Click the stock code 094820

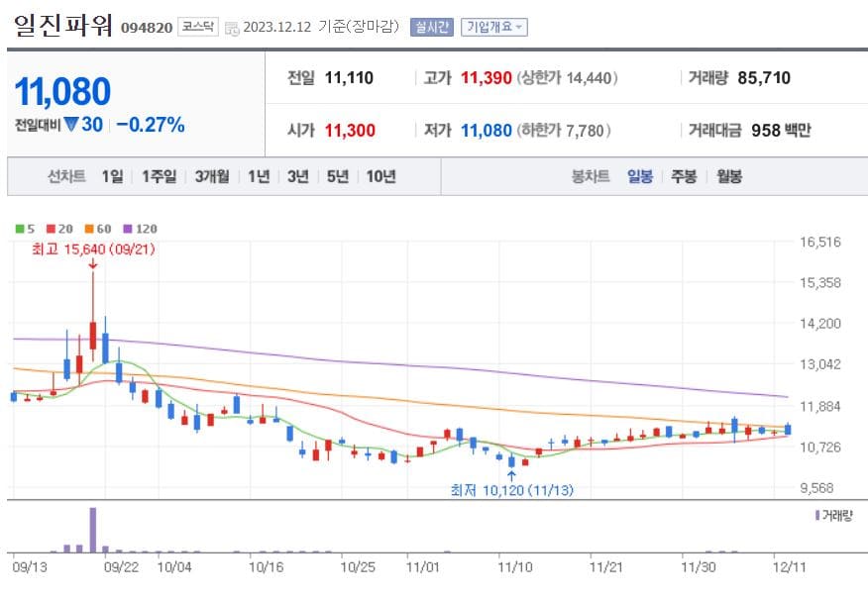click(147, 28)
